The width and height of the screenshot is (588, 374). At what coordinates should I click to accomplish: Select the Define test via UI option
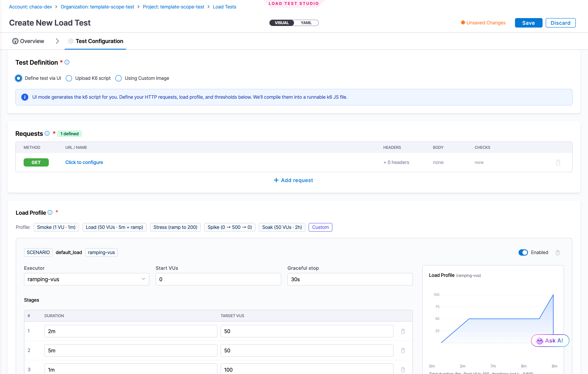click(x=18, y=78)
